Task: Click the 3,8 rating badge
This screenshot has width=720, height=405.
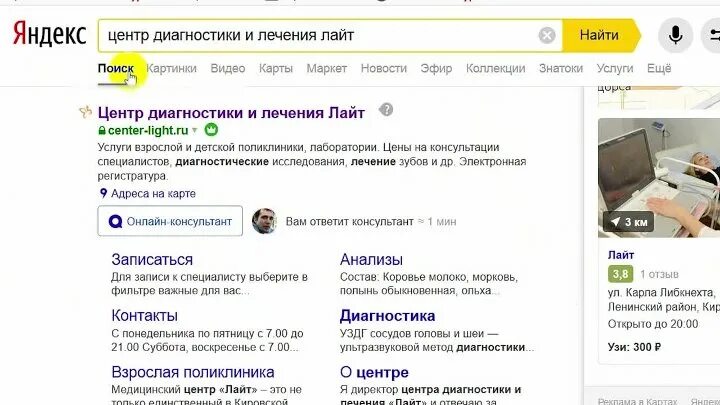Action: pos(620,274)
